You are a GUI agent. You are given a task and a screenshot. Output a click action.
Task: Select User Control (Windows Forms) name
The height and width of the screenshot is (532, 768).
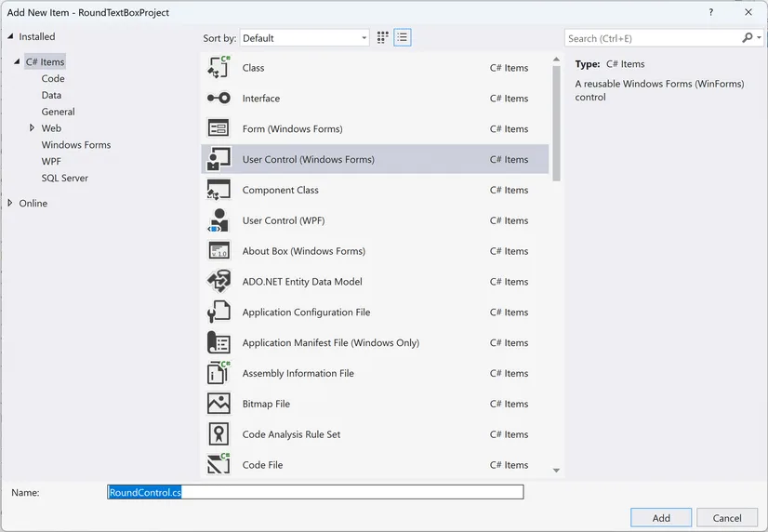click(308, 159)
